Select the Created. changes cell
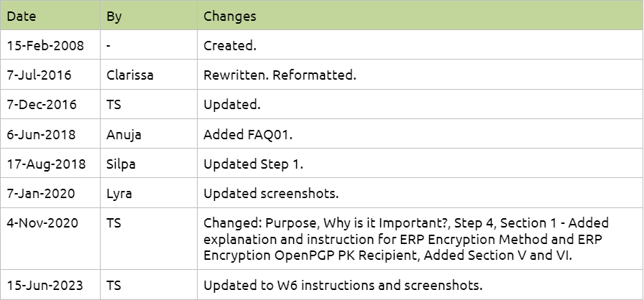Viewport: 644px width, 300px height. (420, 45)
